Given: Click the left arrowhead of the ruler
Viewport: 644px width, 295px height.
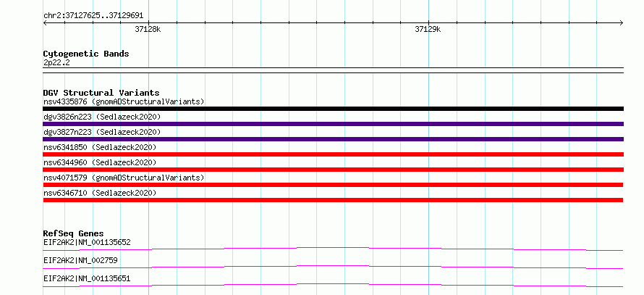Looking at the screenshot, I should click(x=45, y=22).
